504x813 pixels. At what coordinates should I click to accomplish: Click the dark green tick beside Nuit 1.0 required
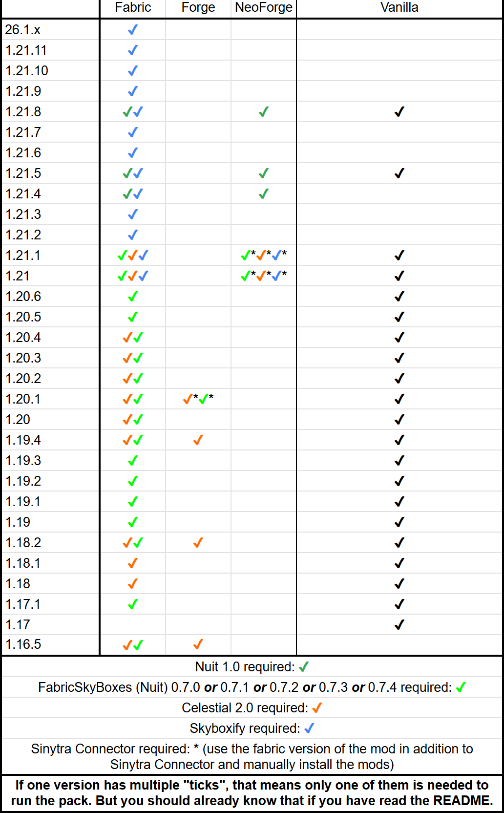(x=304, y=667)
